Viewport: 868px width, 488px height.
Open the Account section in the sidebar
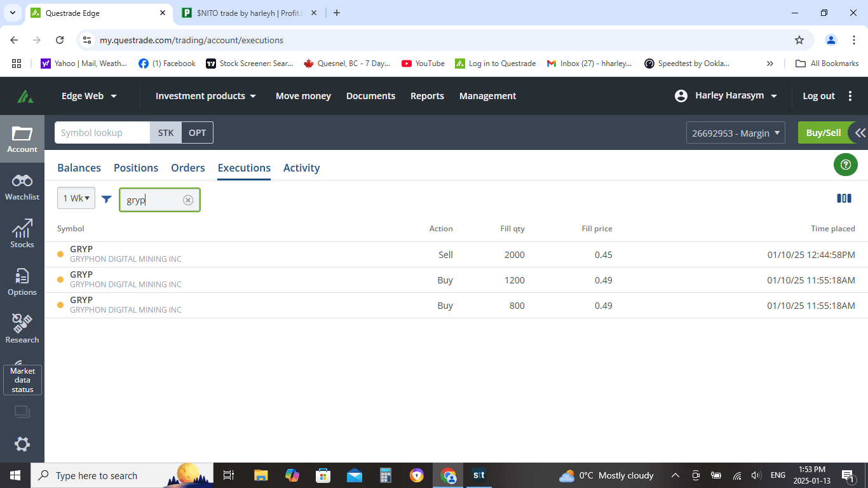22,139
